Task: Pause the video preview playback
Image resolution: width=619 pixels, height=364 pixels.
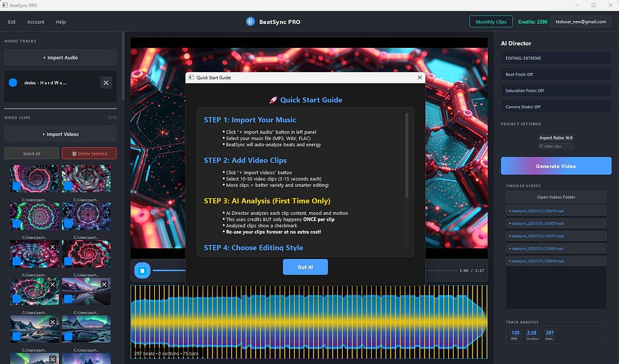Action: [142, 270]
